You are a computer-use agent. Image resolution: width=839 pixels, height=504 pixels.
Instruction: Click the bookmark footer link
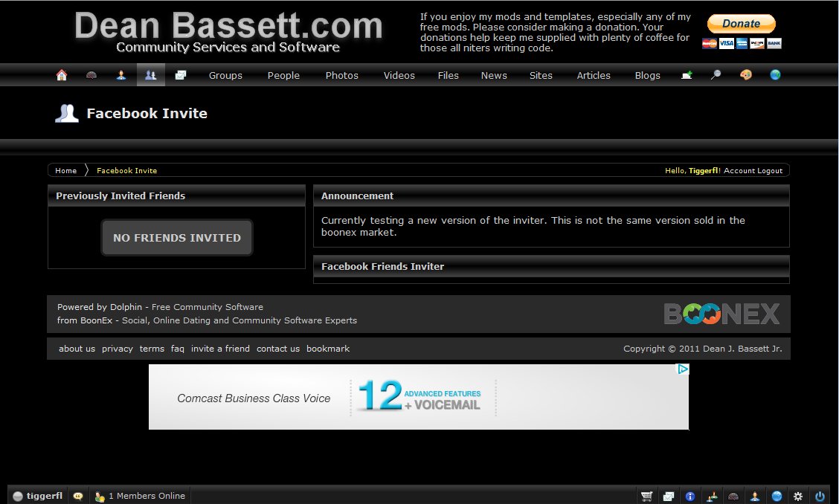(x=328, y=349)
